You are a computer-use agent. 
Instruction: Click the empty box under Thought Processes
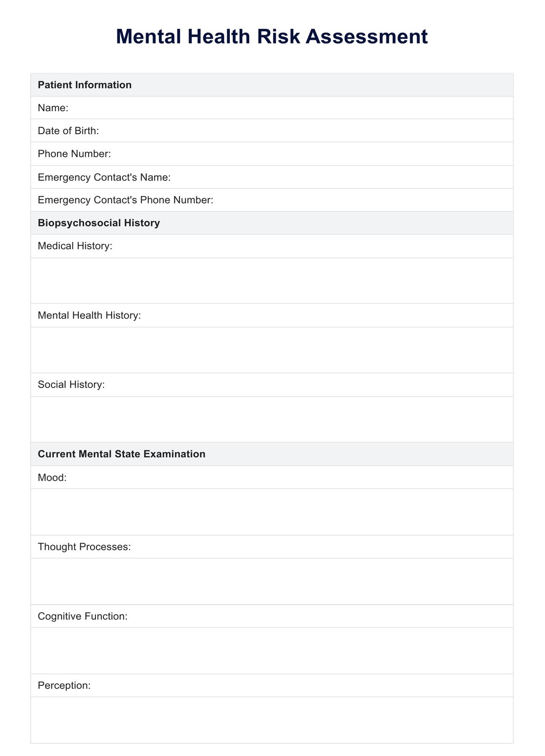[x=272, y=581]
